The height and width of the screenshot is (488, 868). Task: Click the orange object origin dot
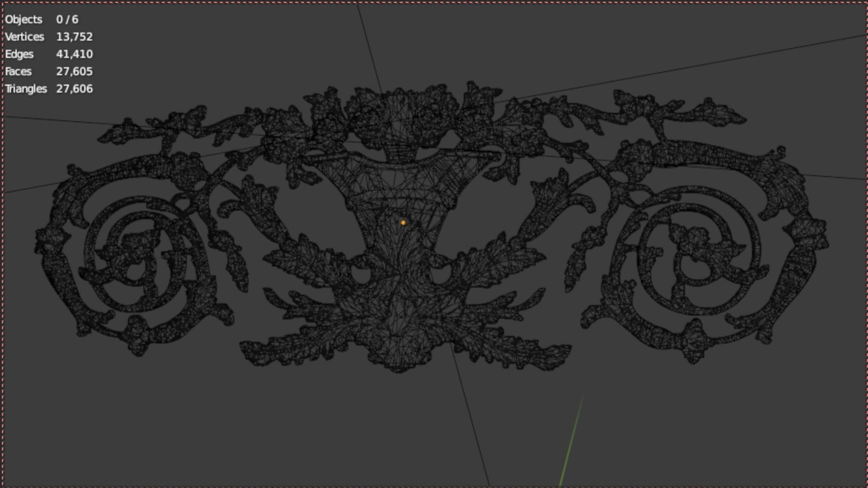(403, 222)
